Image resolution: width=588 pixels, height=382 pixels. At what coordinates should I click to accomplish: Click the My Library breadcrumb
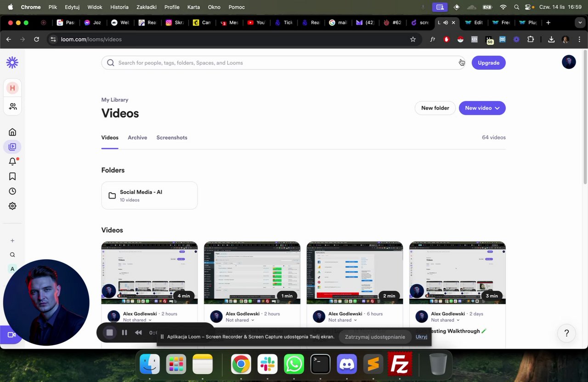click(x=115, y=100)
